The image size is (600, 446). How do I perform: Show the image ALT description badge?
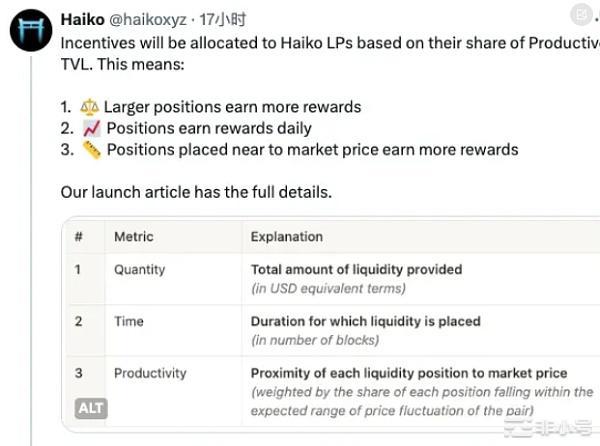coord(91,408)
